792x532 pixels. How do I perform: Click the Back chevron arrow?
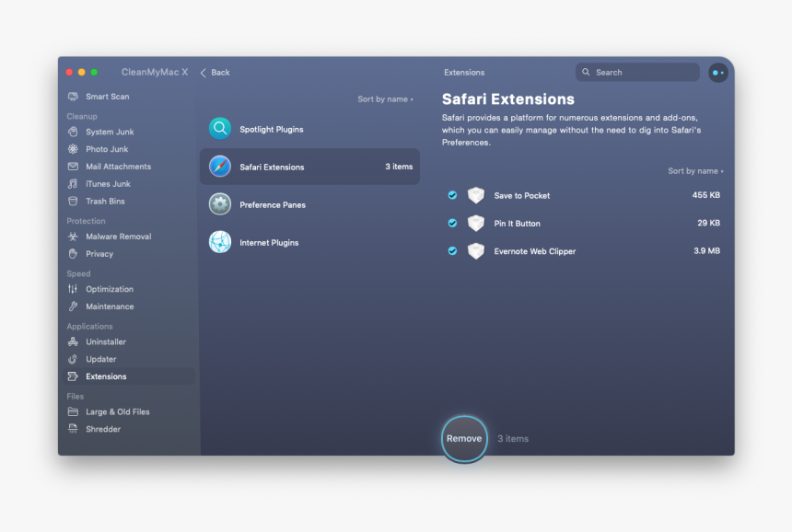click(203, 73)
